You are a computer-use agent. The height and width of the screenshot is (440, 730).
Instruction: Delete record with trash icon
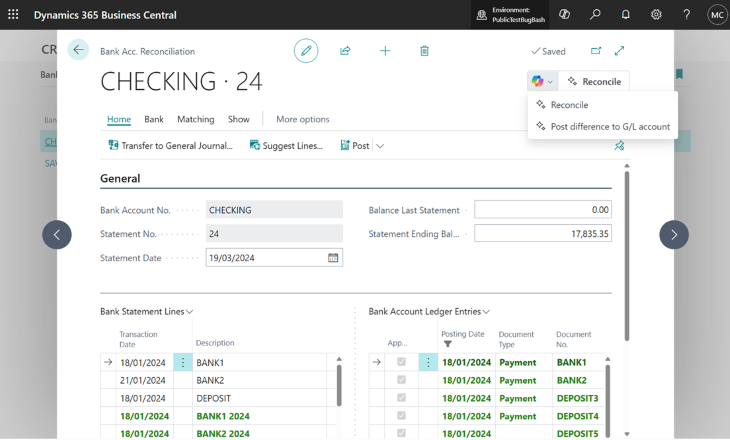(x=424, y=51)
